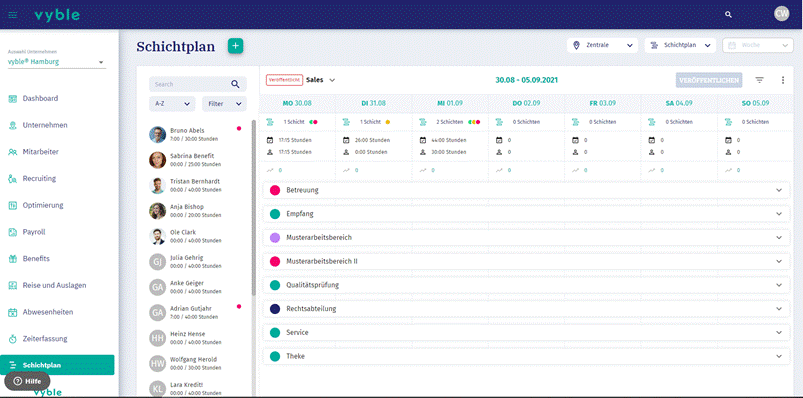The width and height of the screenshot is (803, 398).
Task: Click the Veröffentlicht status badge
Action: coord(284,80)
